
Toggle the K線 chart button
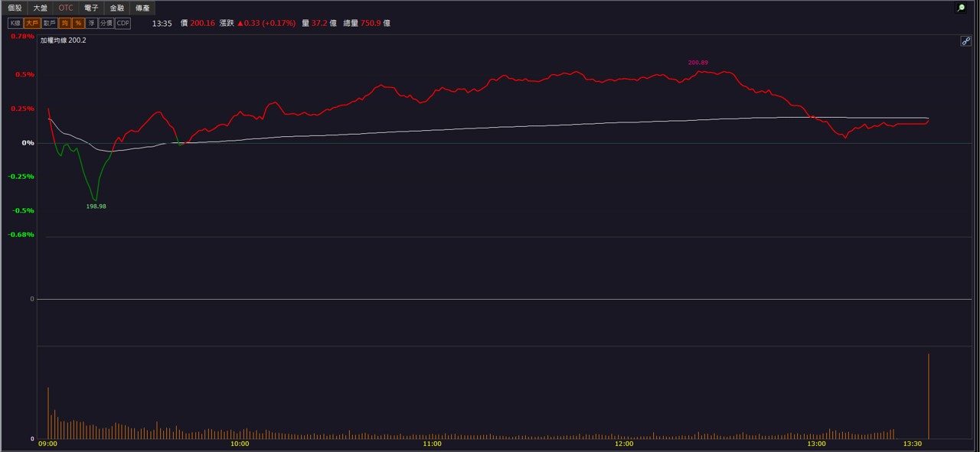15,24
